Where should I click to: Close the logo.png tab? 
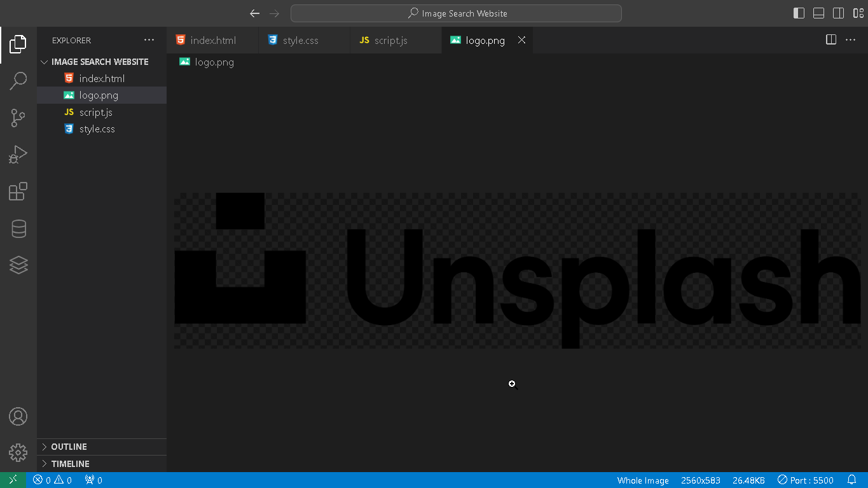[x=521, y=40]
